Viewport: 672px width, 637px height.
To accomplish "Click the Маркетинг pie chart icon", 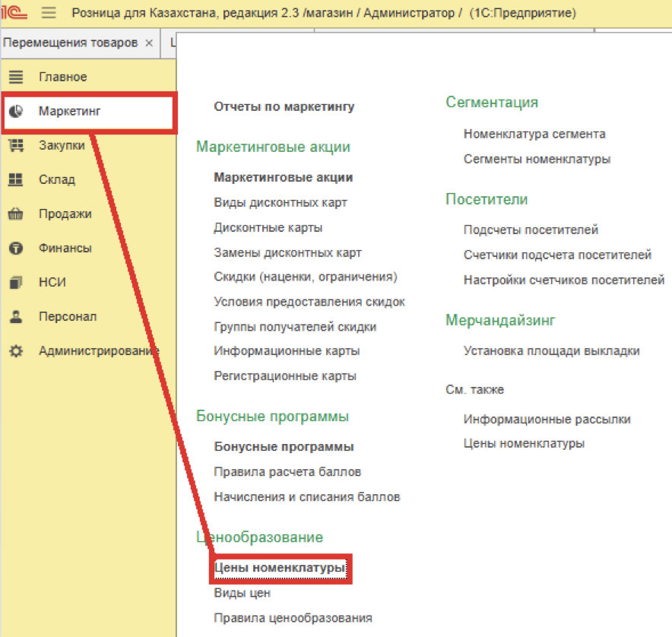I will point(16,112).
